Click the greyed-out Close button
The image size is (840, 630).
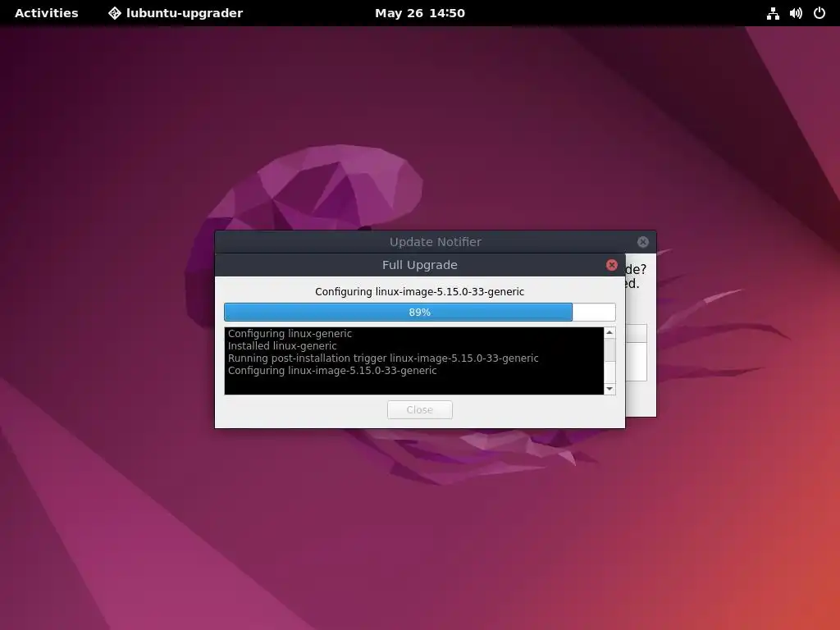tap(419, 410)
